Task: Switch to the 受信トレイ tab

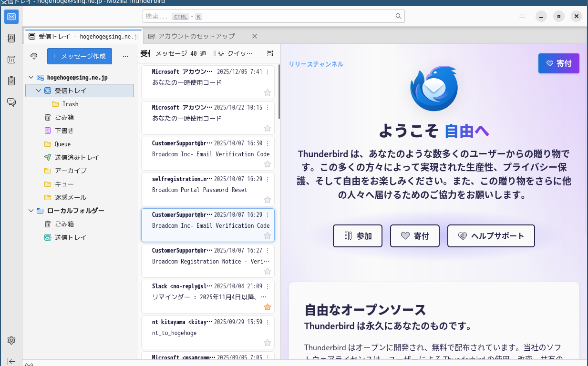Action: coord(83,36)
